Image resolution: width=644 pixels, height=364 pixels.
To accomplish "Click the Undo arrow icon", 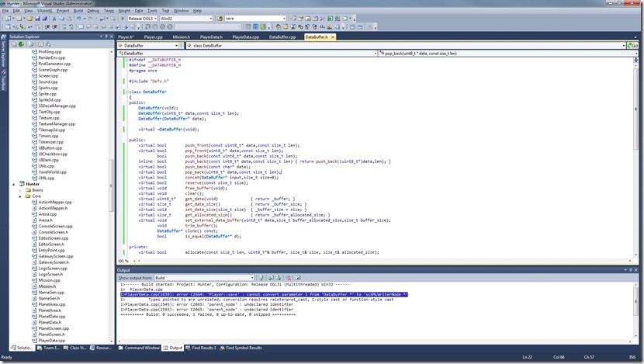I will tap(78, 19).
